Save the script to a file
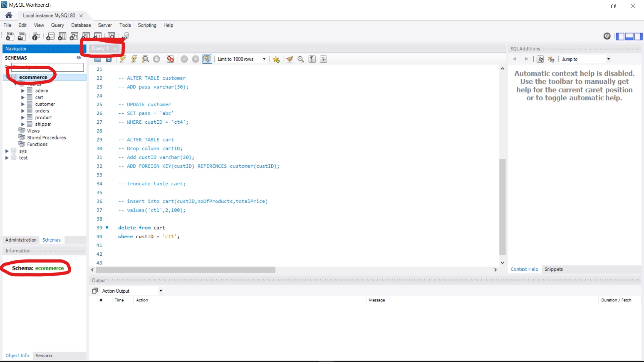644x362 pixels. [109, 59]
